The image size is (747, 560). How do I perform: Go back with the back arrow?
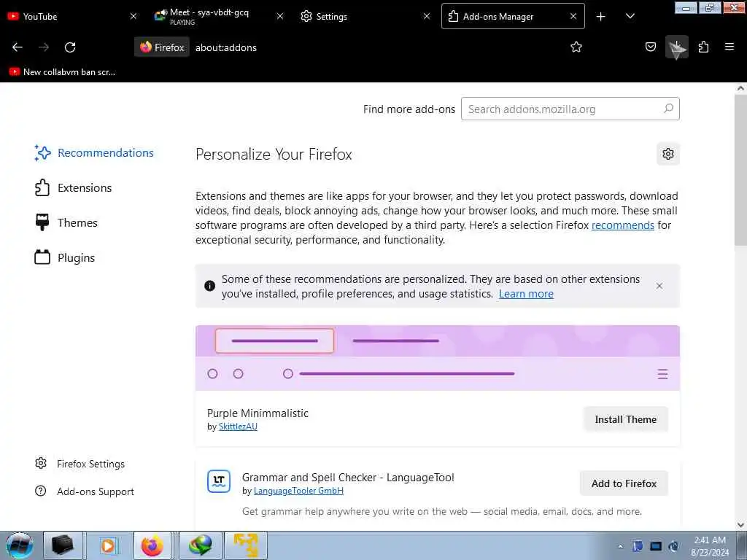click(18, 47)
